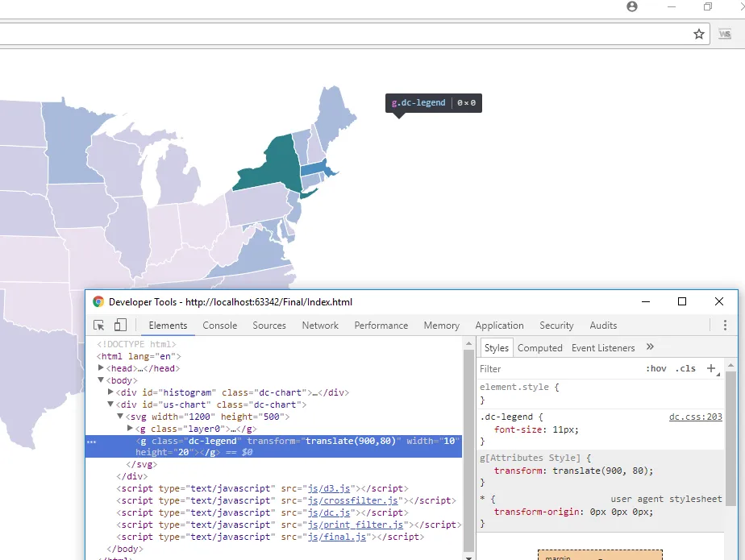Screen dimensions: 745x560
Task: Click the WS extension icon
Action: point(725,34)
